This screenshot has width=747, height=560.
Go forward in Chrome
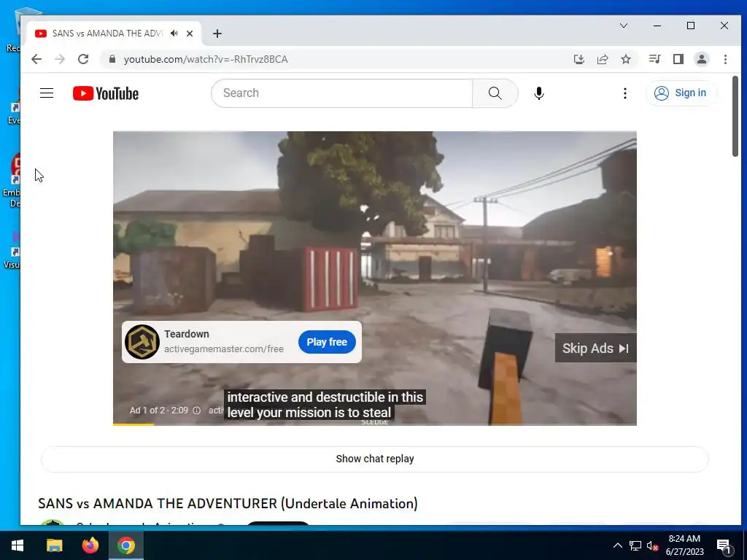coord(60,59)
